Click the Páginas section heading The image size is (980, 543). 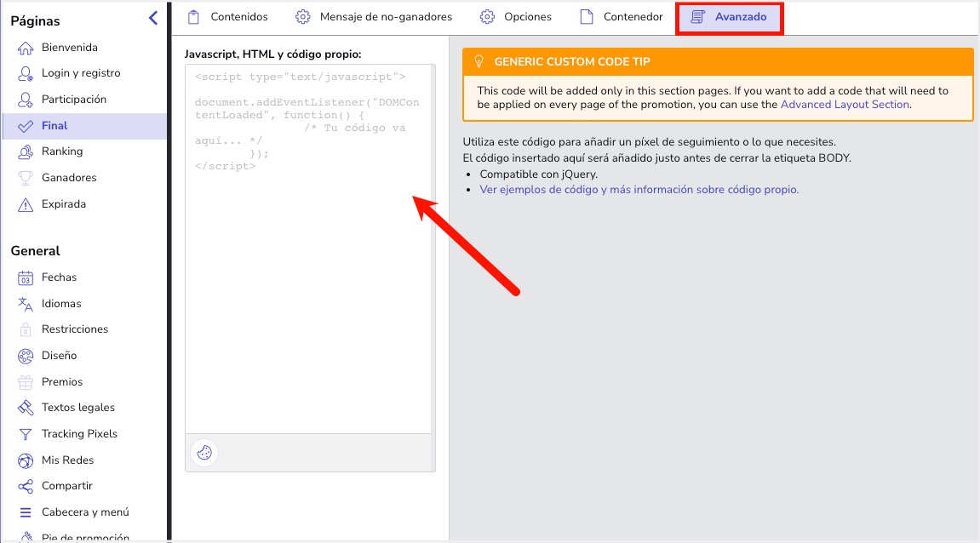[35, 21]
